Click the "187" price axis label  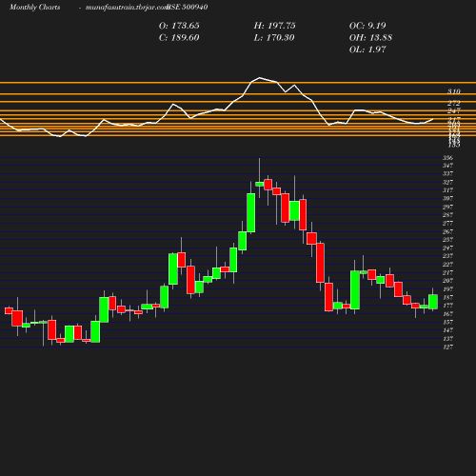tap(447, 297)
